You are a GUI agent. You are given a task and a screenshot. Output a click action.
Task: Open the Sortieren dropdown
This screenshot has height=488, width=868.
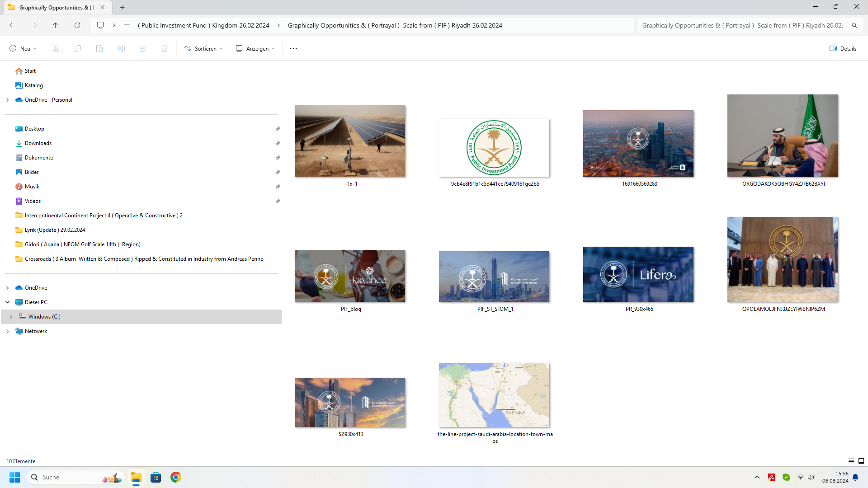coord(203,48)
